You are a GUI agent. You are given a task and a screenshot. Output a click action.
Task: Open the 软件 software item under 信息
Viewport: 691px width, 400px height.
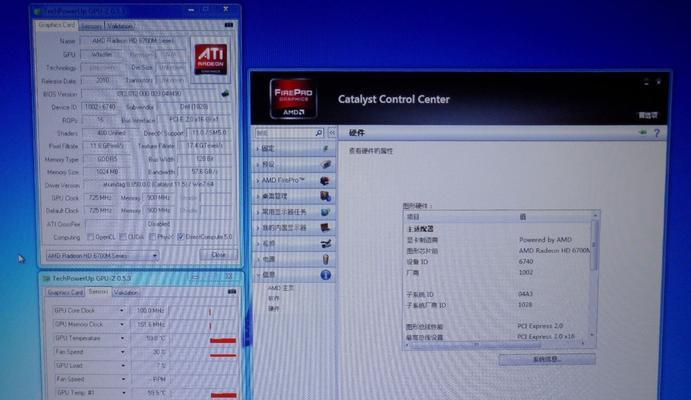[x=274, y=299]
